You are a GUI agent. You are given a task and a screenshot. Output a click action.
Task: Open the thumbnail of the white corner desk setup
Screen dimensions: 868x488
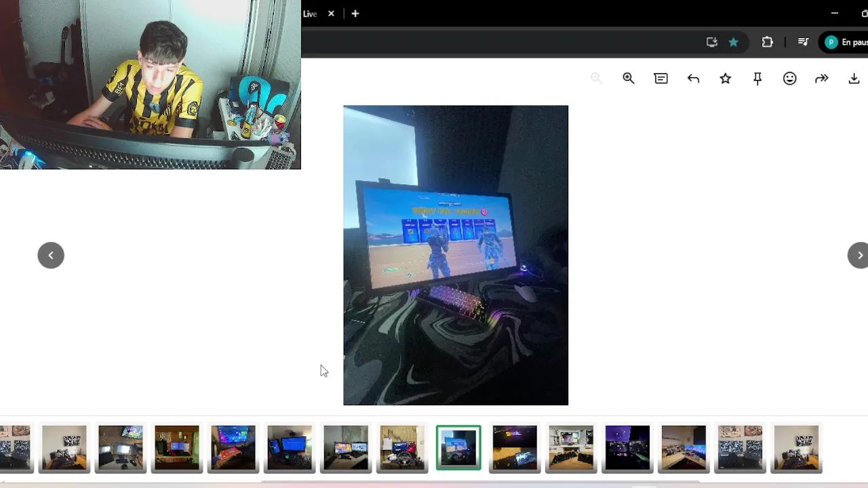[684, 447]
